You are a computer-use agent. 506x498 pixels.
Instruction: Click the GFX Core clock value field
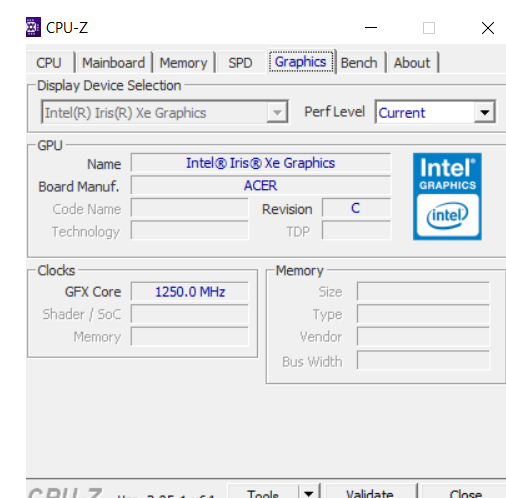point(190,292)
